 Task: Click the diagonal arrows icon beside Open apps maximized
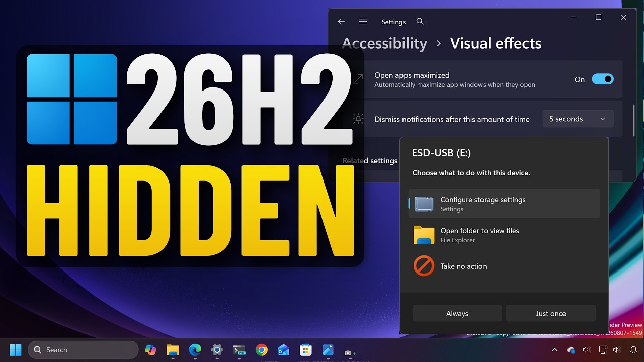coord(358,79)
